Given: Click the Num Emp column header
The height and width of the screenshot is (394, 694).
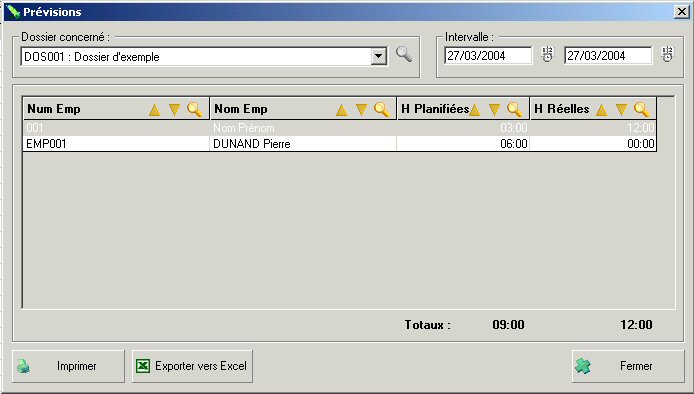Looking at the screenshot, I should [x=116, y=109].
